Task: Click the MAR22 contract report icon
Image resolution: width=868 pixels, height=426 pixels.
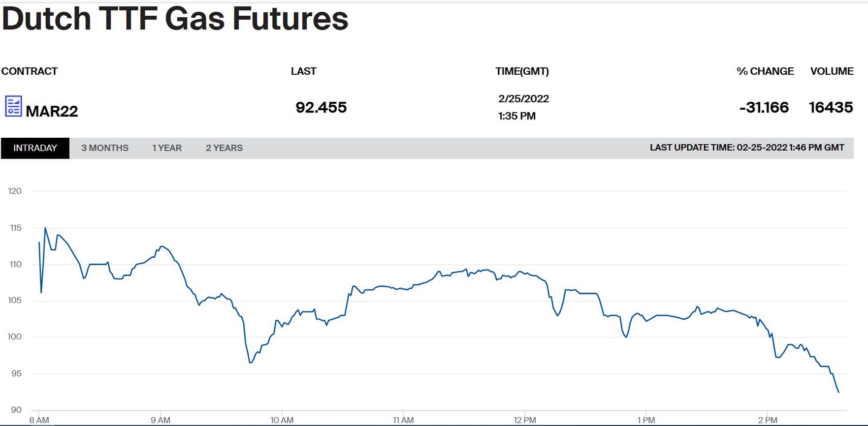Action: (13, 106)
